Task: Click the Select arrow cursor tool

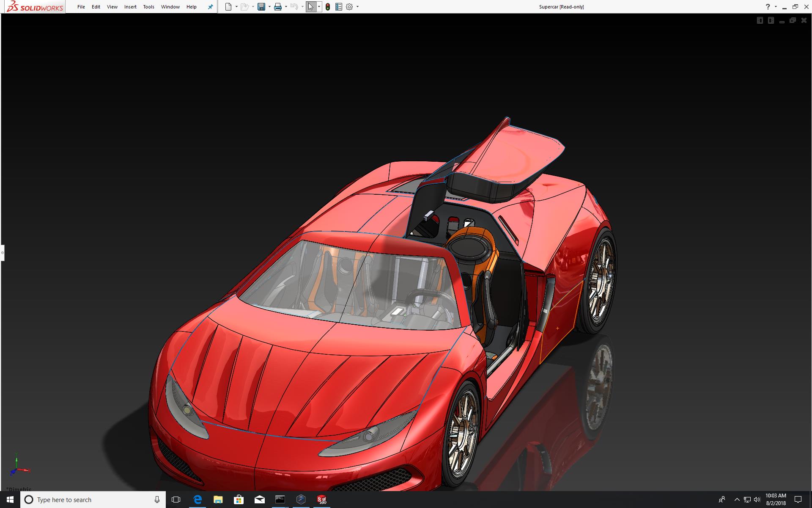Action: [311, 7]
